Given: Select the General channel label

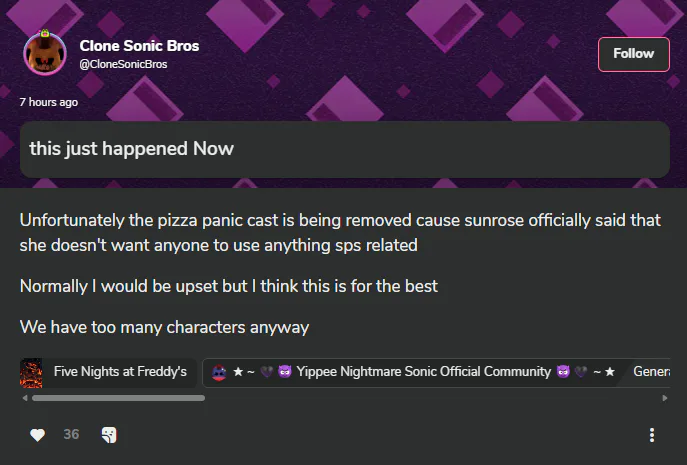Looking at the screenshot, I should [652, 372].
